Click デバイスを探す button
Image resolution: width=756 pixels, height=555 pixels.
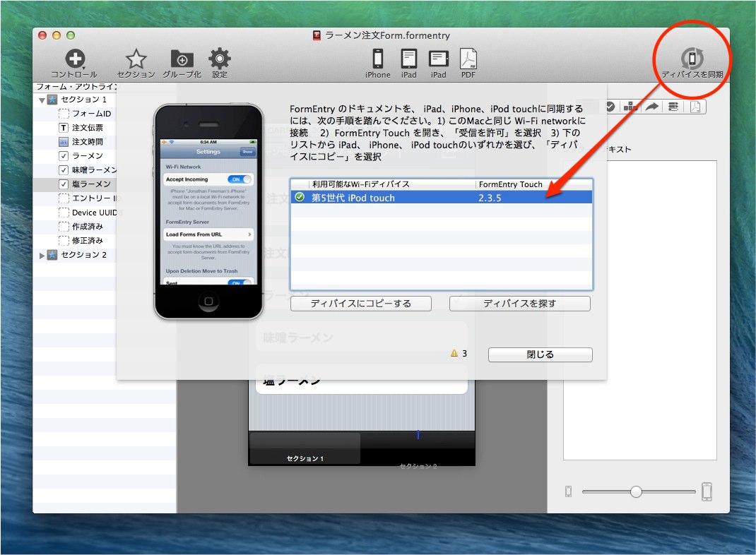coord(520,304)
